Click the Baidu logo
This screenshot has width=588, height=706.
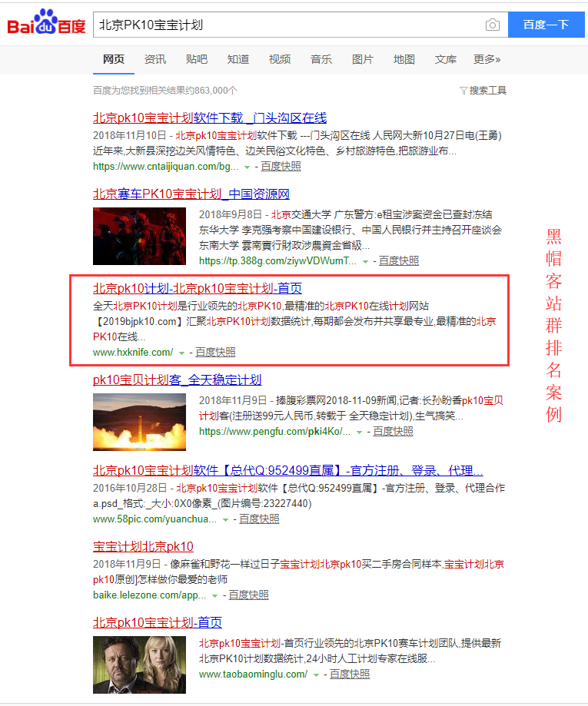click(x=46, y=22)
